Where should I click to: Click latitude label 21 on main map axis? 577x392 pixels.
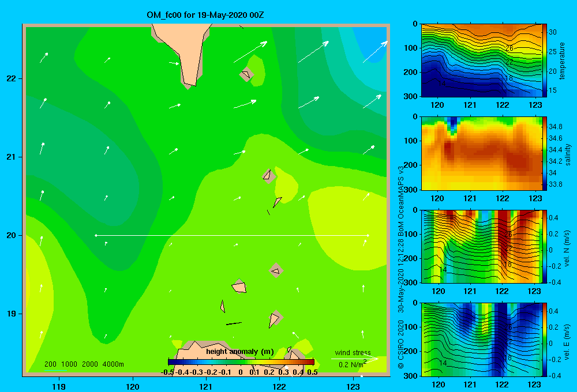click(x=12, y=157)
